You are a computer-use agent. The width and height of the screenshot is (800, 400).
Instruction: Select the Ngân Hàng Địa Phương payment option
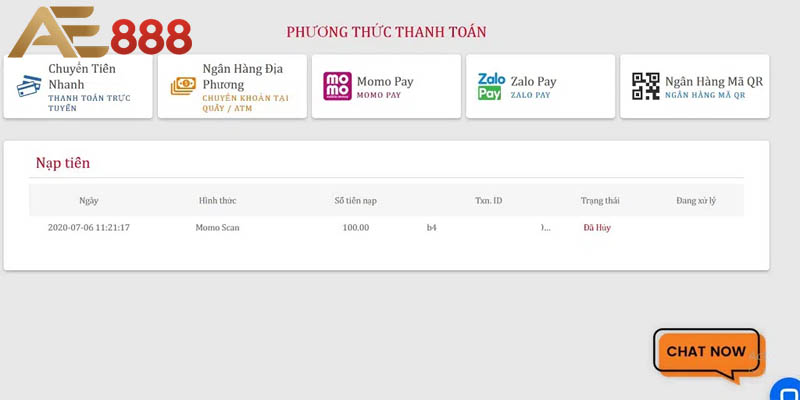232,87
